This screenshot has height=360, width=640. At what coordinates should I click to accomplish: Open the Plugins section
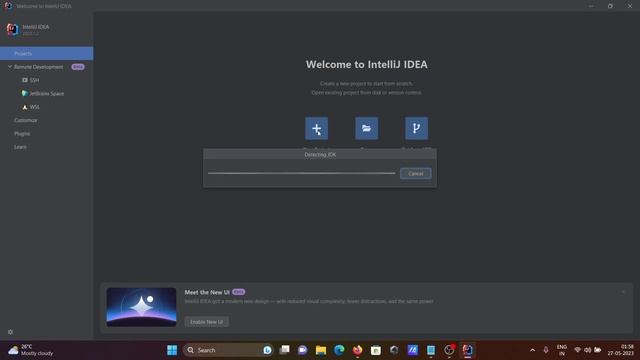(x=22, y=133)
